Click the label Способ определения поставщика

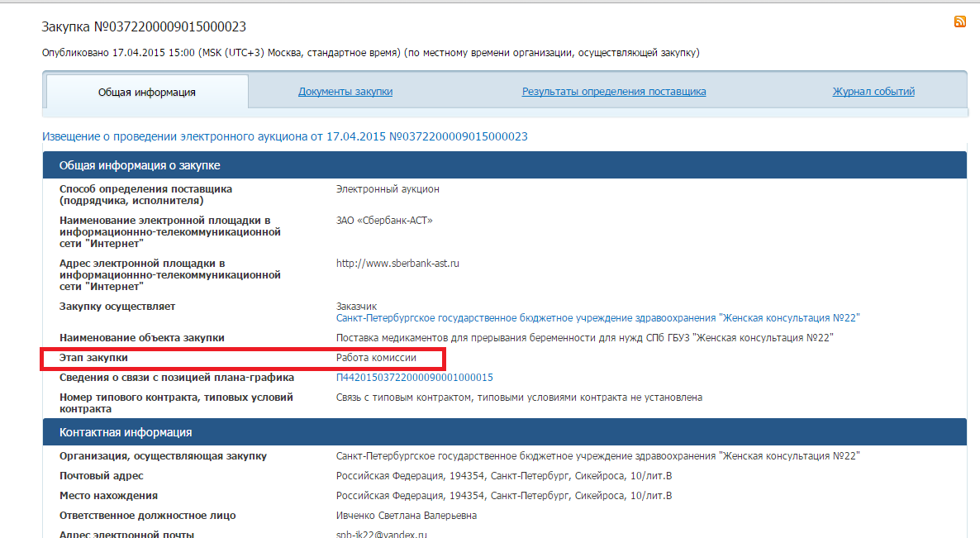pos(145,194)
